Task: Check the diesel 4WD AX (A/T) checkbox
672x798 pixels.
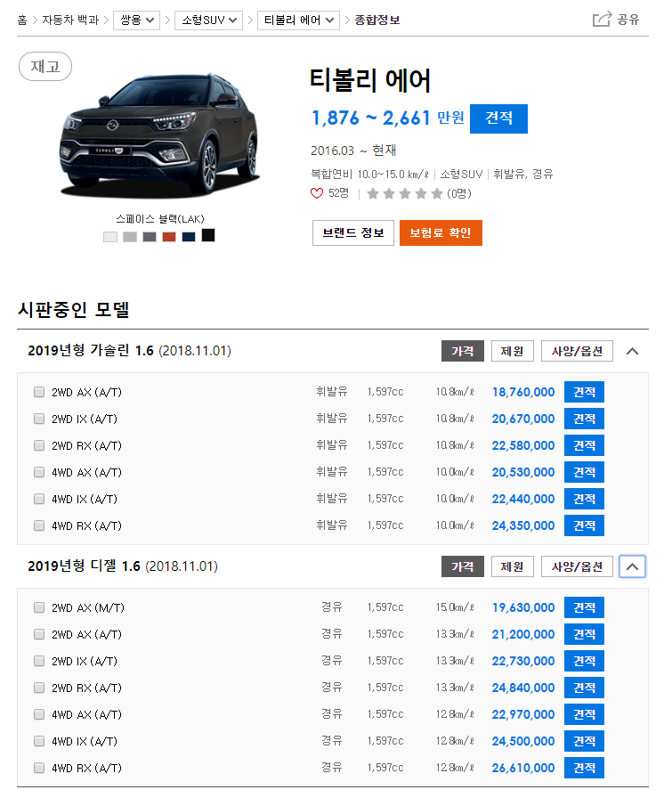Action: pos(39,714)
